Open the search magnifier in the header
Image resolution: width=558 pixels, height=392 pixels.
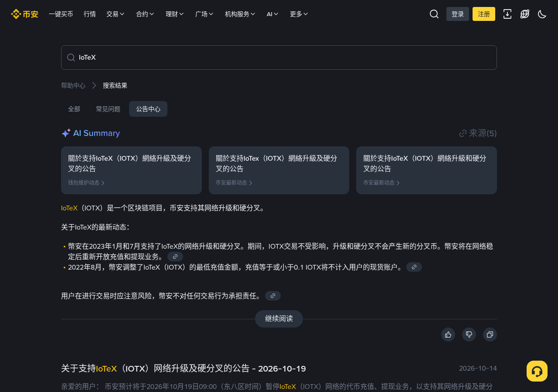[x=434, y=14]
